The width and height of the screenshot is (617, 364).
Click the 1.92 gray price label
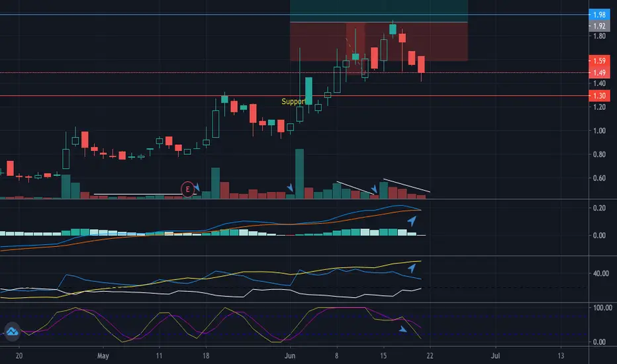[599, 26]
